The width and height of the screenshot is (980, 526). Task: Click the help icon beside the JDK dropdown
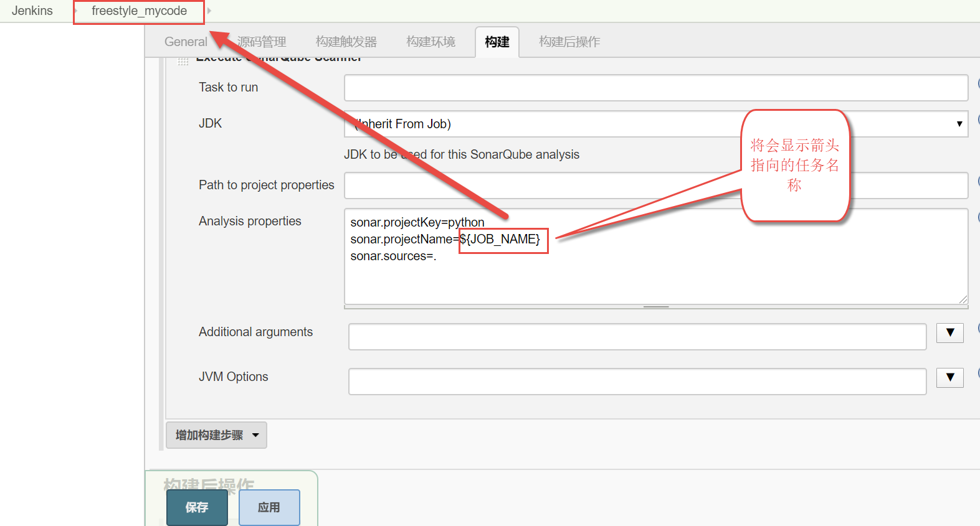pyautogui.click(x=978, y=120)
